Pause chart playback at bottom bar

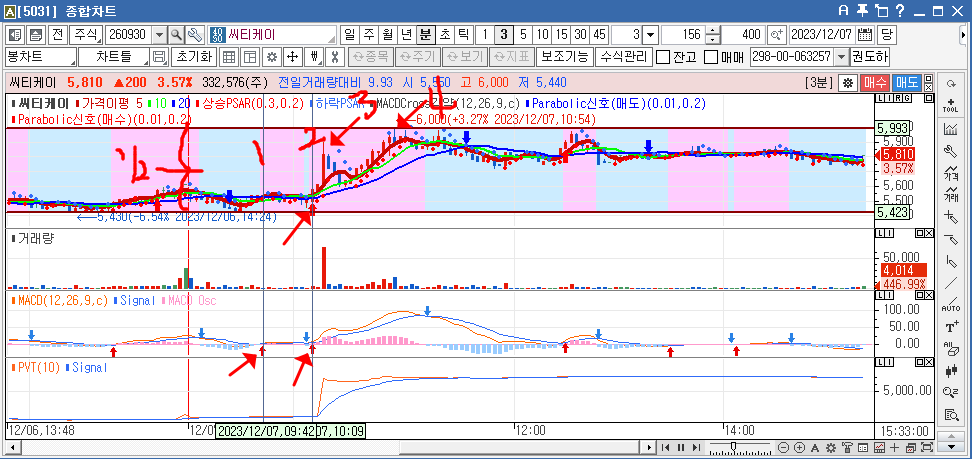pyautogui.click(x=681, y=447)
